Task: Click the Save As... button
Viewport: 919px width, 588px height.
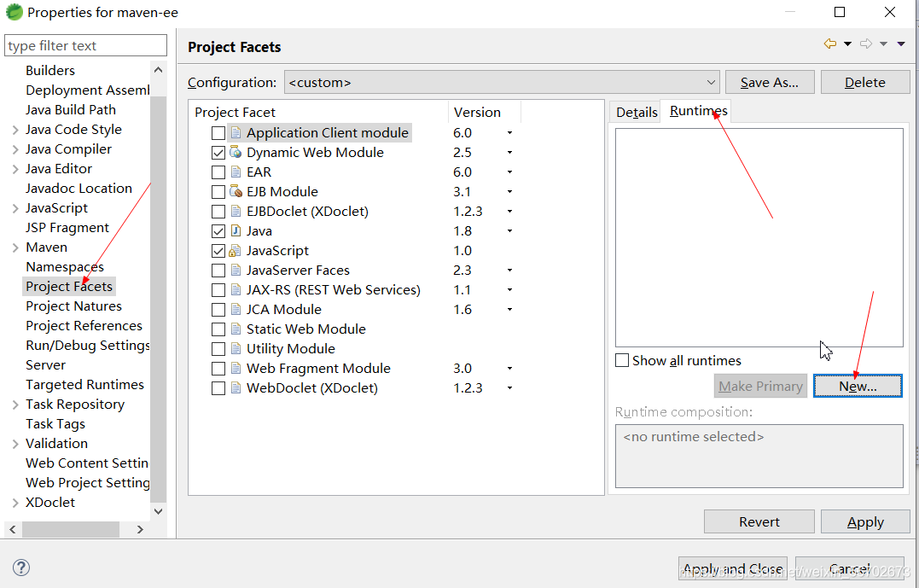Action: (x=770, y=83)
